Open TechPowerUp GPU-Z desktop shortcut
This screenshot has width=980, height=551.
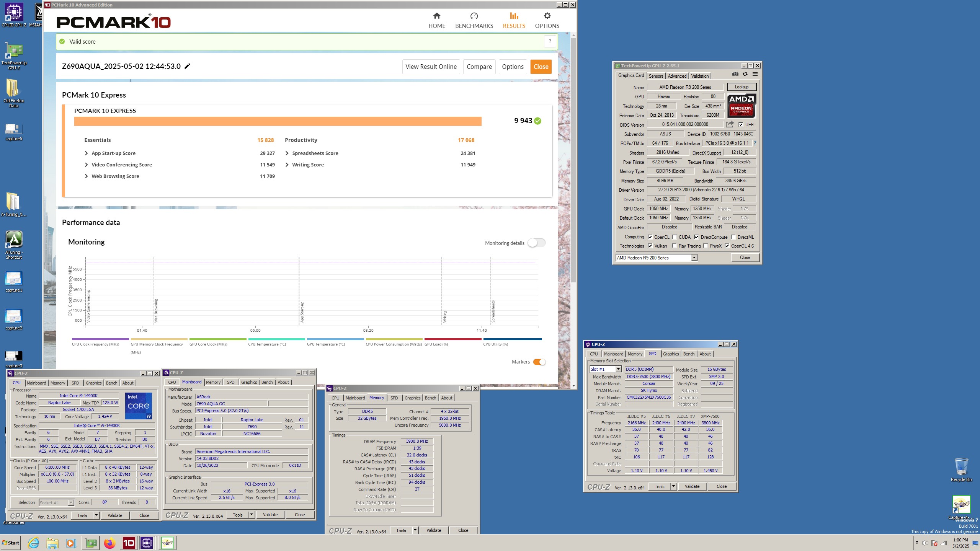coord(14,56)
